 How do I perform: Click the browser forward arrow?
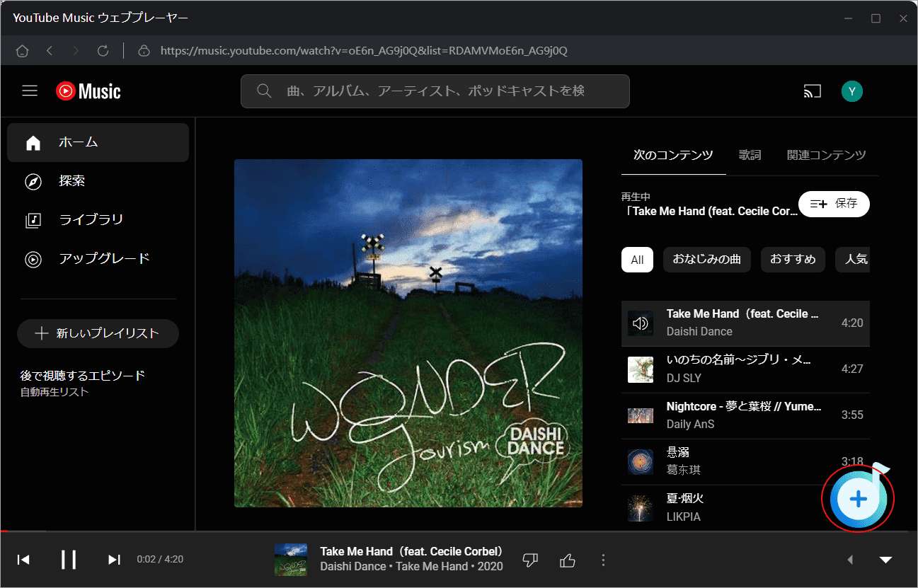(x=76, y=51)
